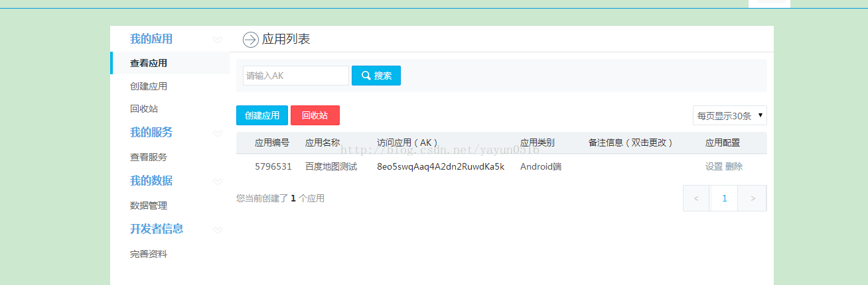Click the 备注信息（双击更改） column header
Screen dimensions: 868x285
[x=631, y=142]
